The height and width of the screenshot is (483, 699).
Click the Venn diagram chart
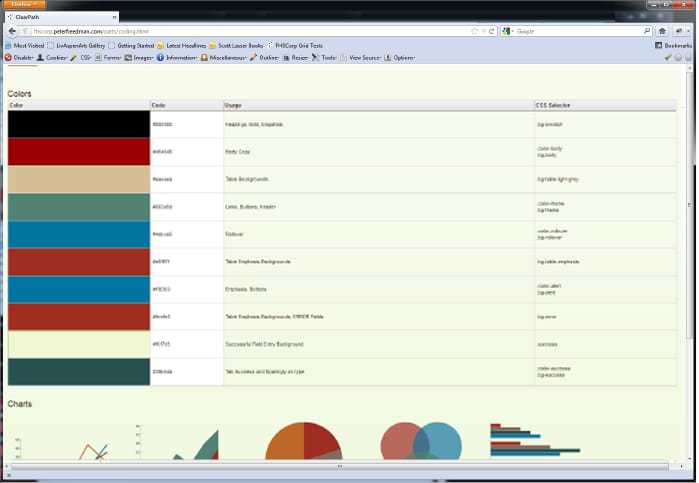421,441
